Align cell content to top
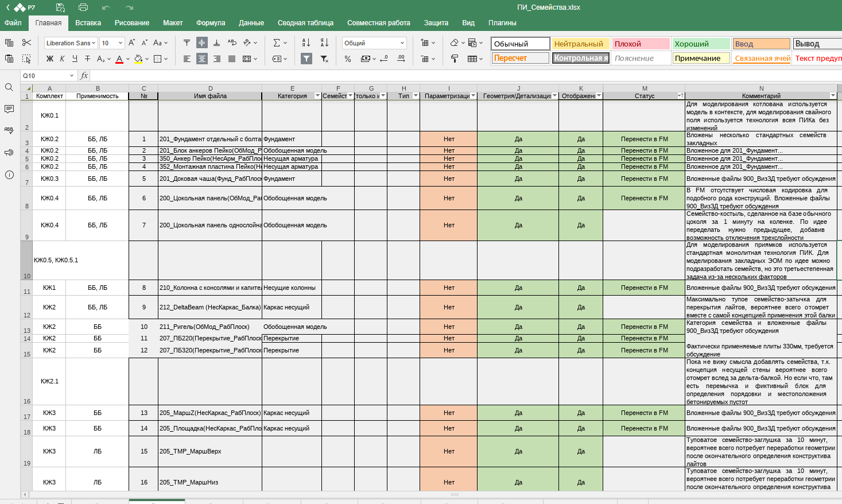Viewport: 842px width, 504px height. coord(187,43)
